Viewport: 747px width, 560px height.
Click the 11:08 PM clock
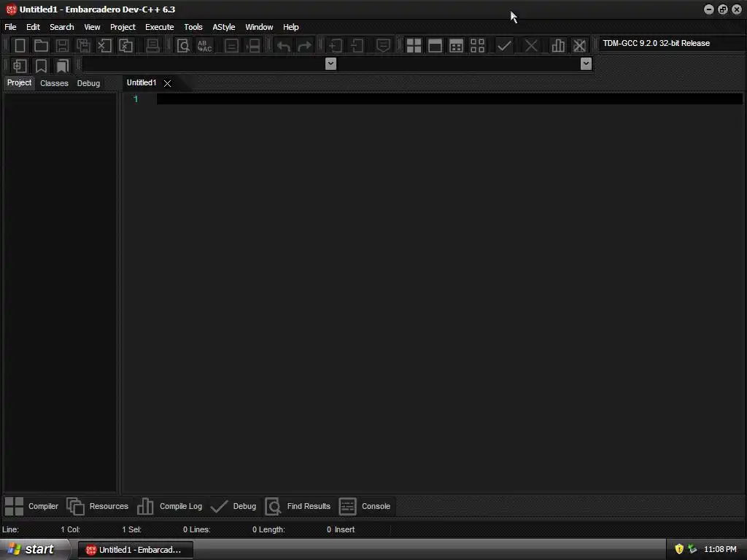(720, 550)
